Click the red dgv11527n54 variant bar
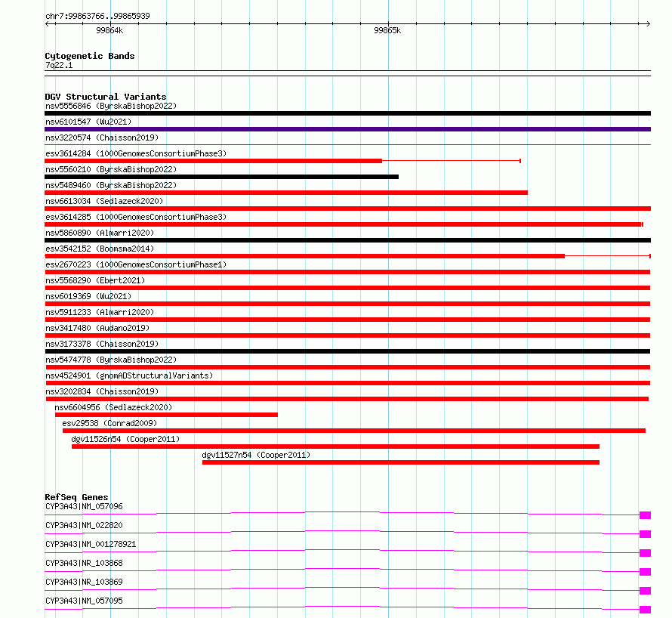672x618 pixels. click(401, 462)
